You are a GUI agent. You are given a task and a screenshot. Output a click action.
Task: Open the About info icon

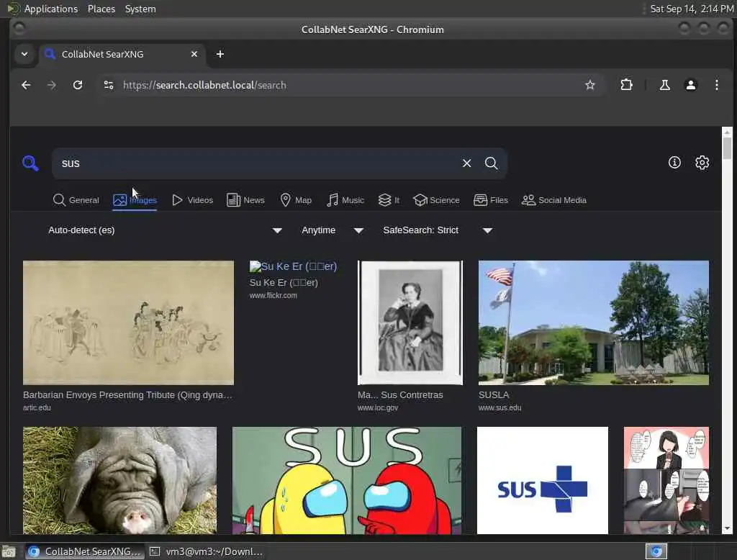click(x=674, y=163)
